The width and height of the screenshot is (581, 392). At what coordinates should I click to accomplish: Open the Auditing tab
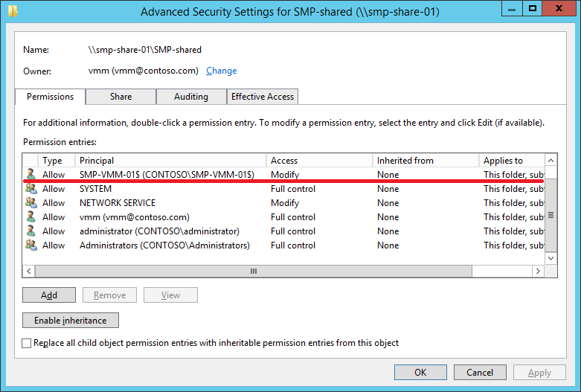(191, 97)
